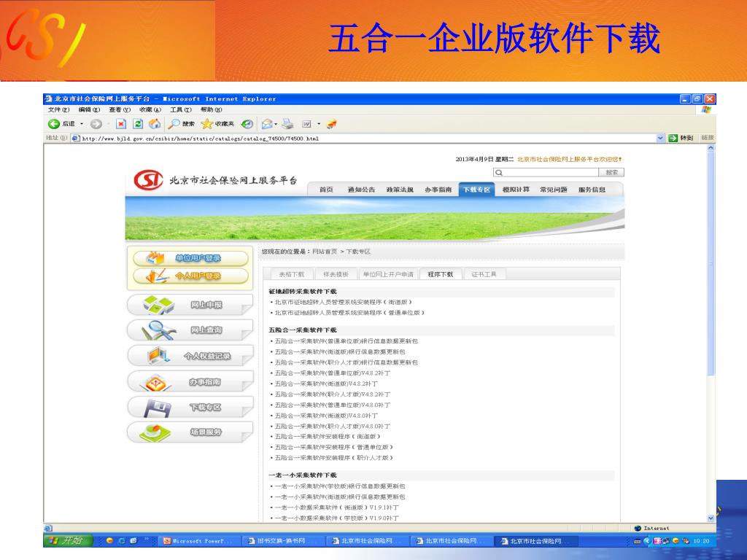
Task: Switch to Microsoft PowerPoint taskbar button
Action: pos(200,541)
